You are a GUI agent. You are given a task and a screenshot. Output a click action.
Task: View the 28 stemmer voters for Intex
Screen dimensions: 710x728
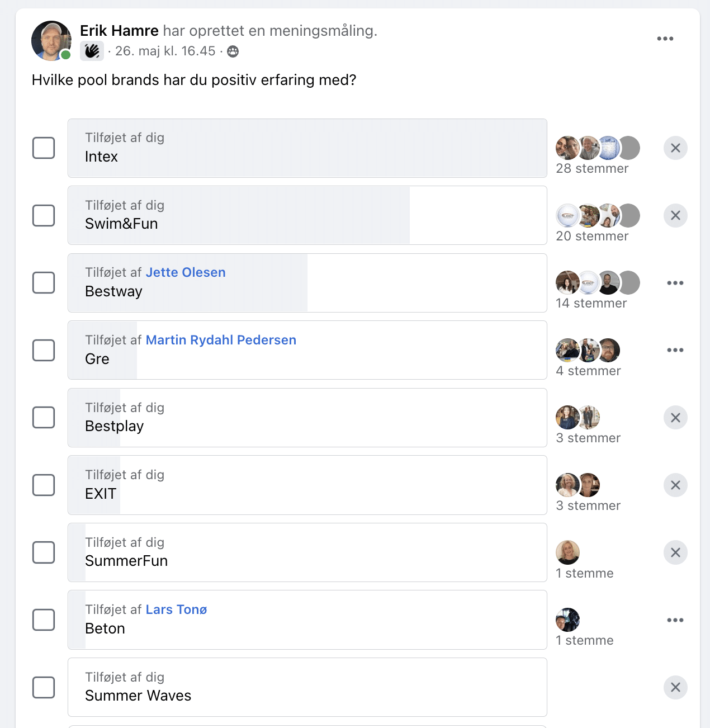(x=592, y=168)
